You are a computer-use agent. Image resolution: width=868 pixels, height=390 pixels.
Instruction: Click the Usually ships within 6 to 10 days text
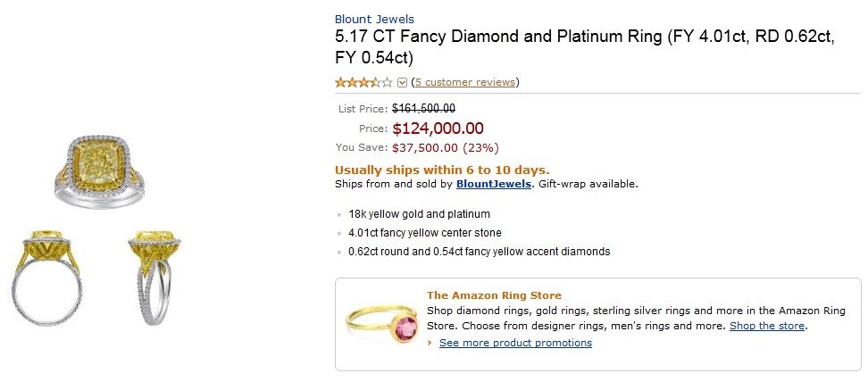[442, 170]
